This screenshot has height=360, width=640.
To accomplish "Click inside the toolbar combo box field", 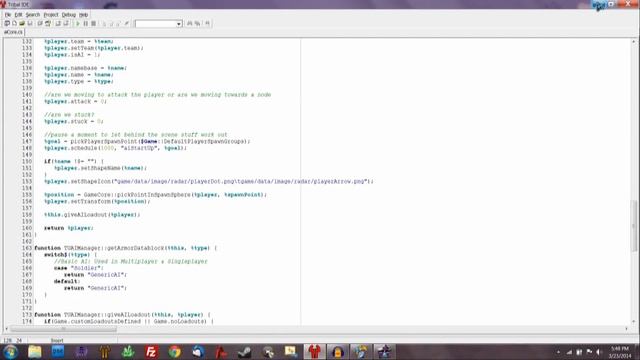I will tap(156, 24).
